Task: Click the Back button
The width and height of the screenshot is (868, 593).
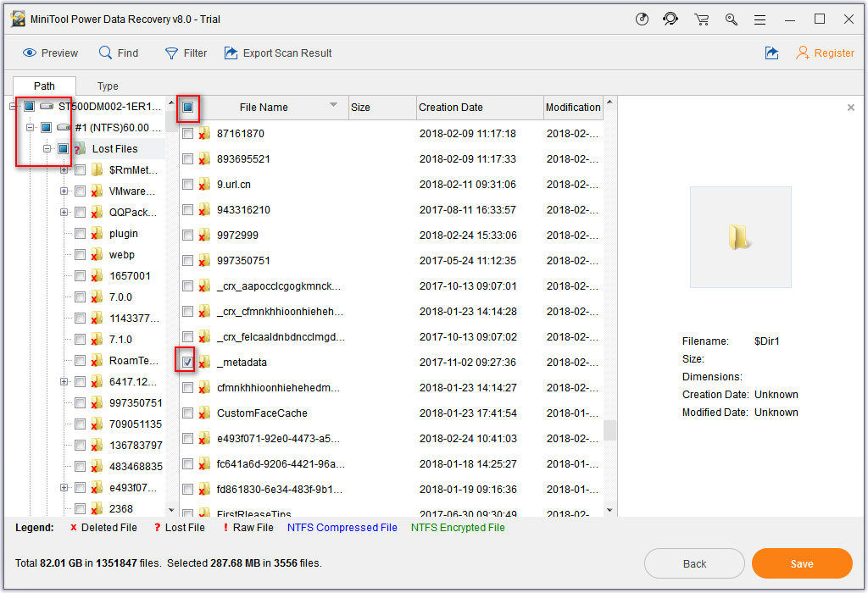Action: [x=694, y=563]
